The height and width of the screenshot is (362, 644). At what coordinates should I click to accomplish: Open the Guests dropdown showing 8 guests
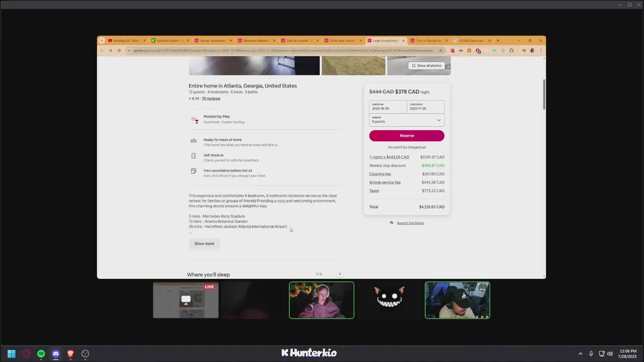coord(407,120)
